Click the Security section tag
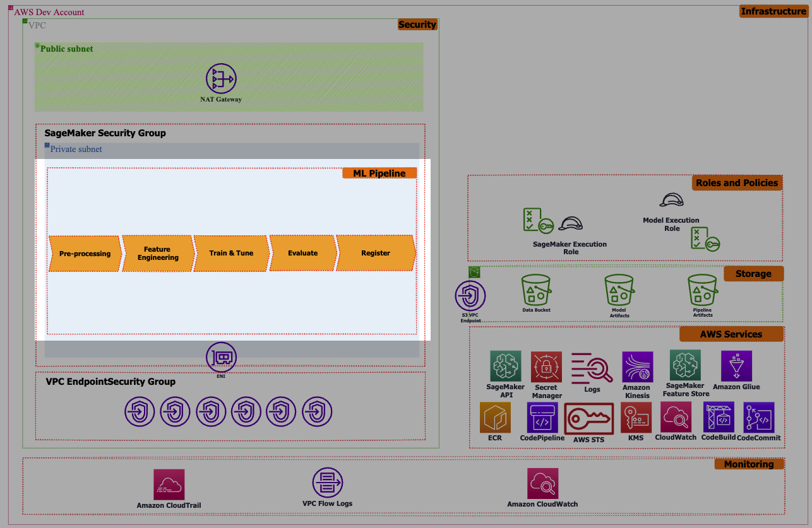 417,25
